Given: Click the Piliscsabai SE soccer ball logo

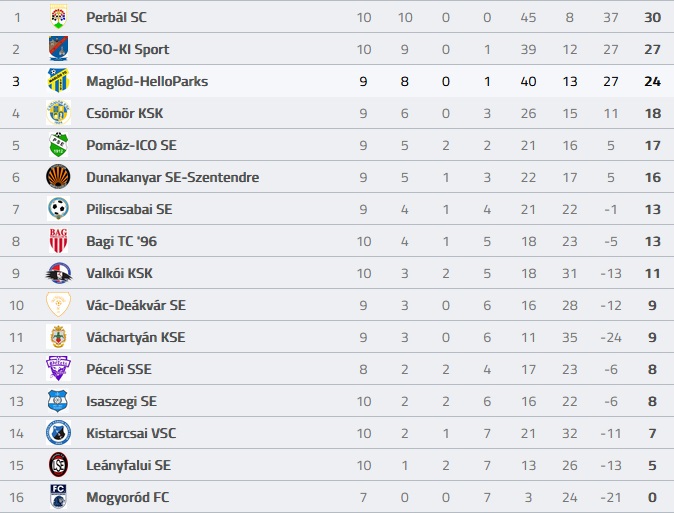Looking at the screenshot, I should 58,209.
